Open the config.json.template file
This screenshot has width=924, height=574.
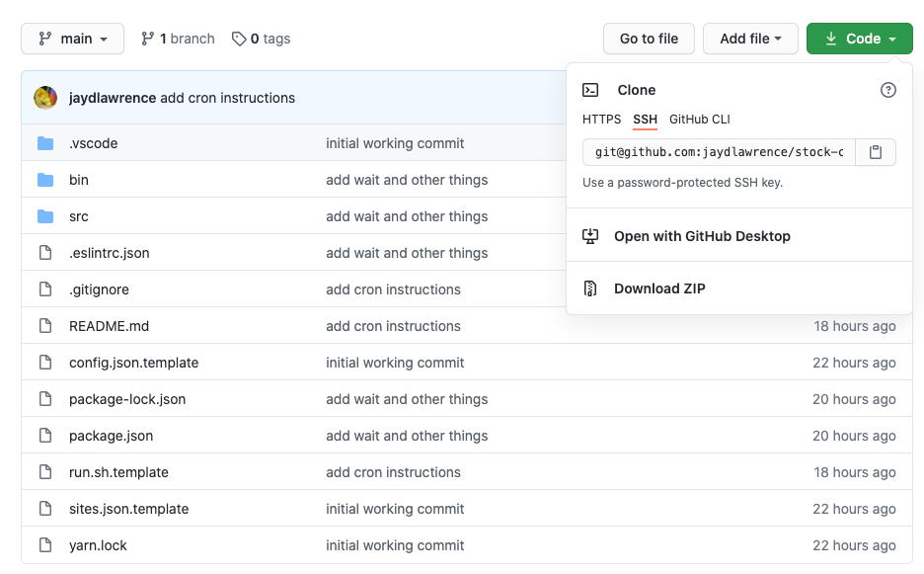point(134,363)
